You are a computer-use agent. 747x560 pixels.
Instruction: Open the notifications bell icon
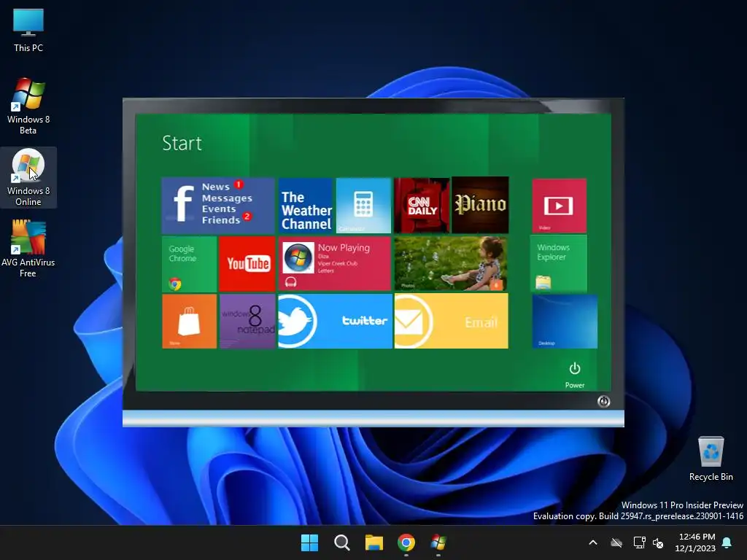click(727, 542)
